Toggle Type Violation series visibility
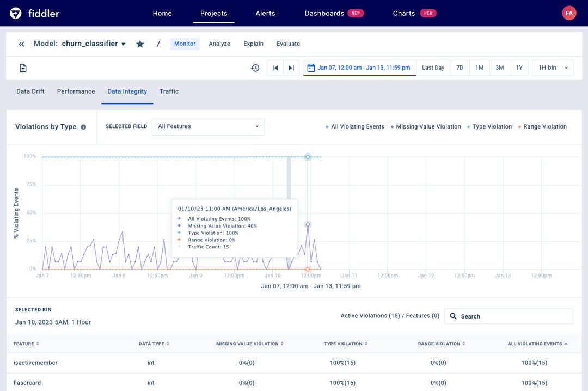Screen dimensions: 588x391 click(491, 126)
